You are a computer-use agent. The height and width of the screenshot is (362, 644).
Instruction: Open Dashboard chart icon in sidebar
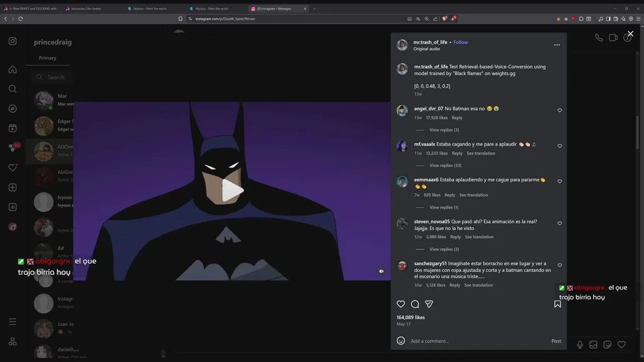pos(13,207)
